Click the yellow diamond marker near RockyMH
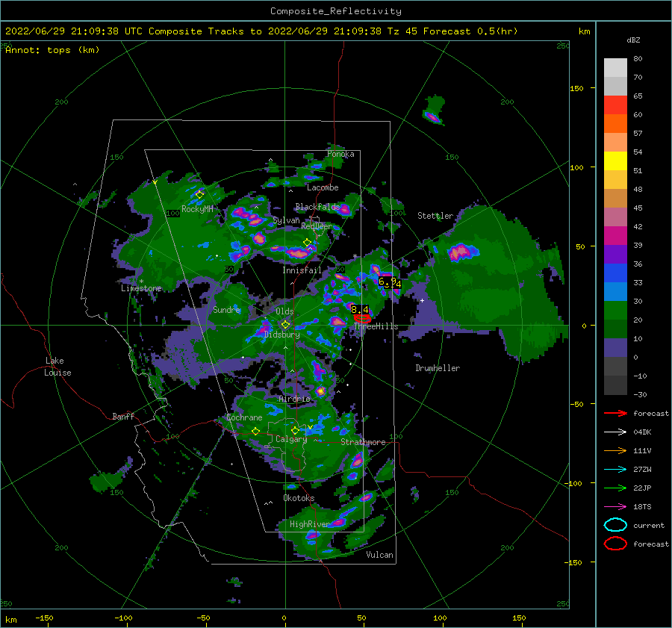 [199, 195]
